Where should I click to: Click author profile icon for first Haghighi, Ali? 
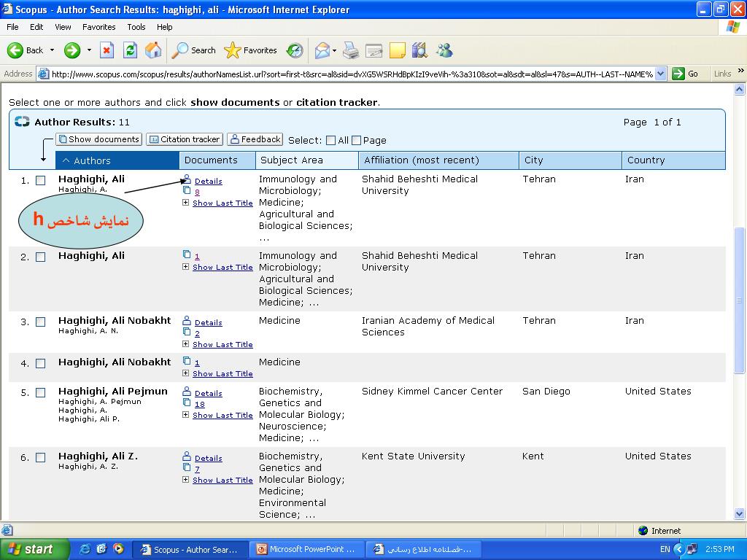tap(187, 179)
